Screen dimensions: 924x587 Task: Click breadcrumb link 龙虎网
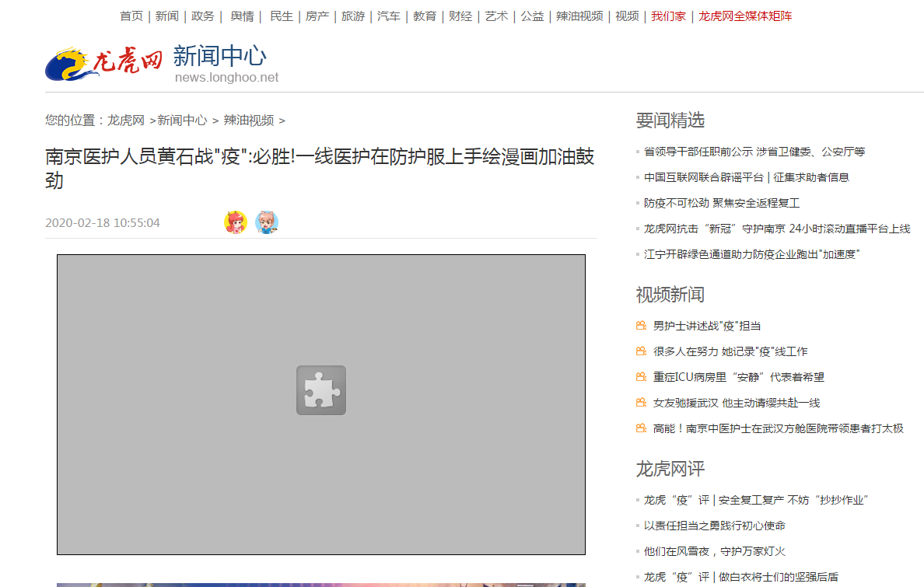point(126,121)
